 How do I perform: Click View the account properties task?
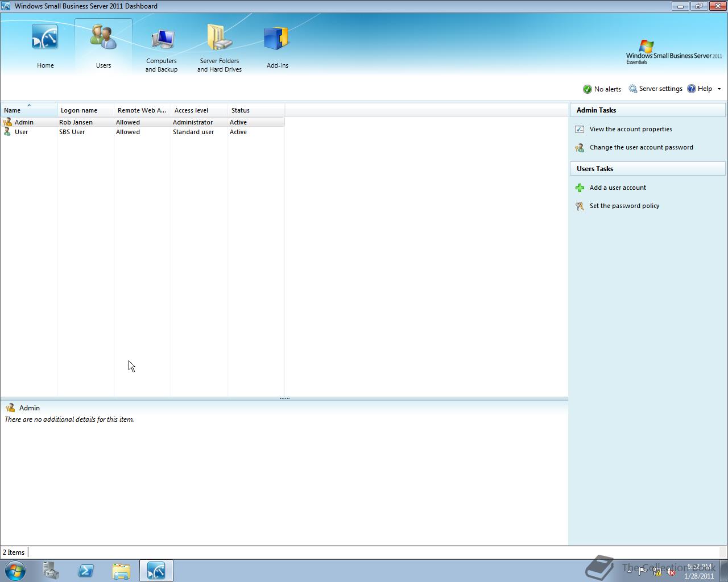point(631,129)
